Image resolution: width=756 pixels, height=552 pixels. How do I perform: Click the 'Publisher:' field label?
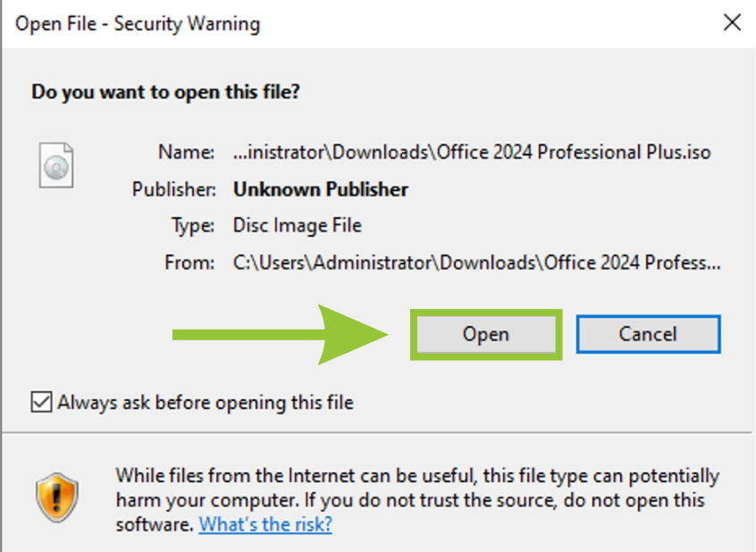[x=174, y=189]
